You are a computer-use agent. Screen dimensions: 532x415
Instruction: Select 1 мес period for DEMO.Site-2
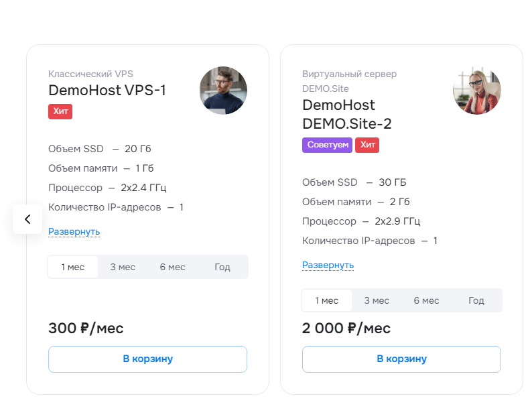pyautogui.click(x=327, y=300)
